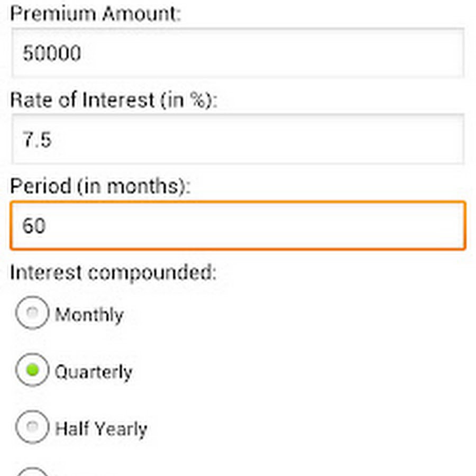Select the Period in months field

click(237, 225)
